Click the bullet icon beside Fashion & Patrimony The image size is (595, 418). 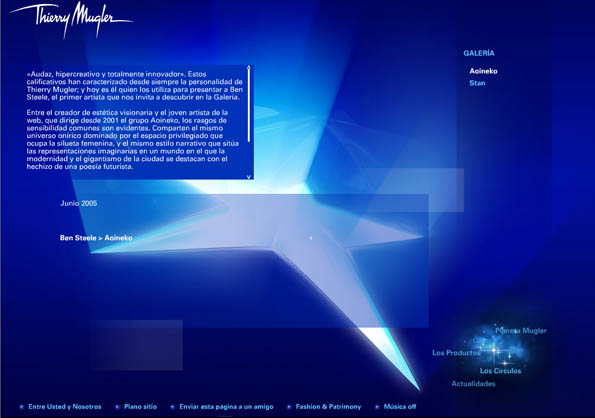(x=289, y=407)
